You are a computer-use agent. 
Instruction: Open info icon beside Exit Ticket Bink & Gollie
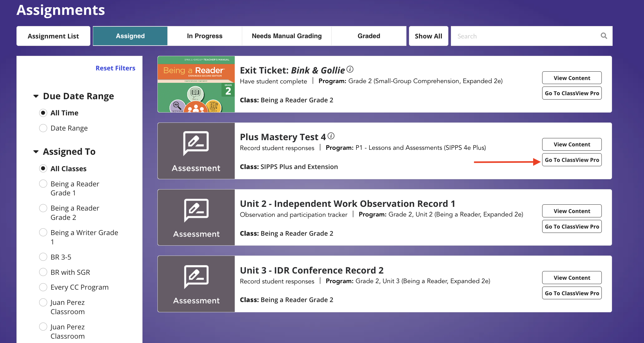pos(350,69)
